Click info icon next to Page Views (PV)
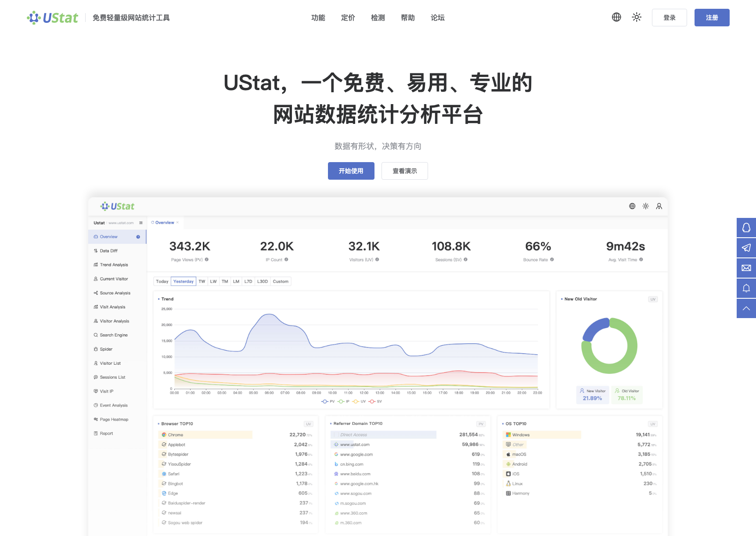The width and height of the screenshot is (756, 536). click(x=207, y=260)
